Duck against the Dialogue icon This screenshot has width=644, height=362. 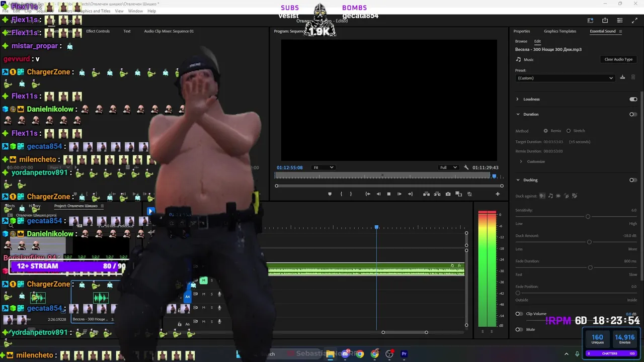coord(542,196)
